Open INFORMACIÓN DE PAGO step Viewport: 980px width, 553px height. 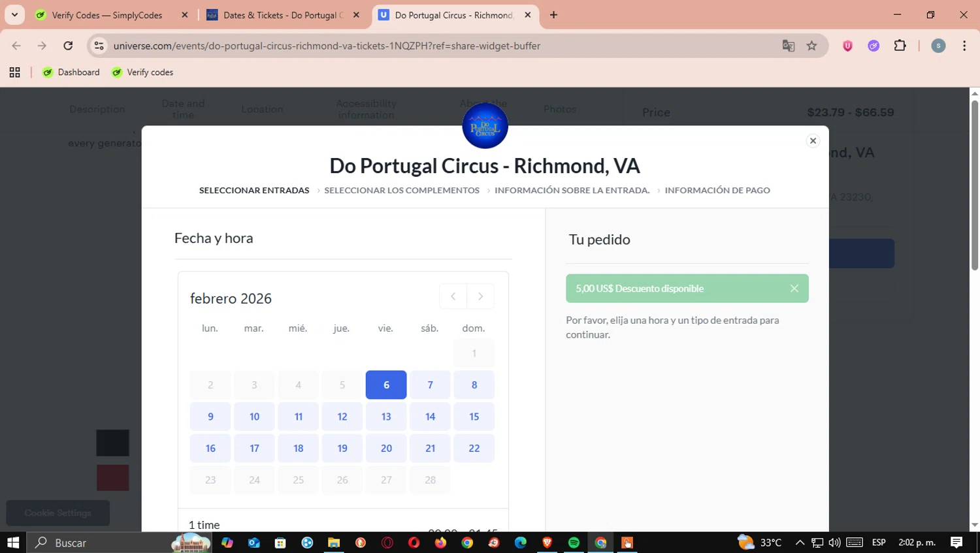click(717, 191)
